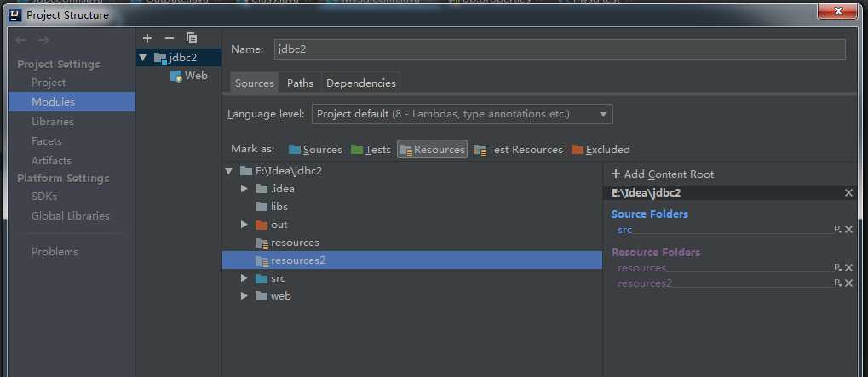This screenshot has width=868, height=377.
Task: Open Libraries settings
Action: [53, 121]
